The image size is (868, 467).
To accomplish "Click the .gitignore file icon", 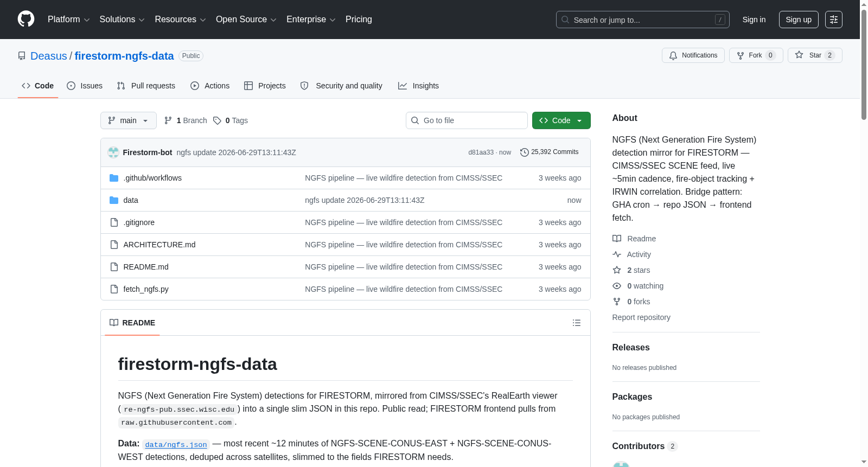I will (x=114, y=222).
